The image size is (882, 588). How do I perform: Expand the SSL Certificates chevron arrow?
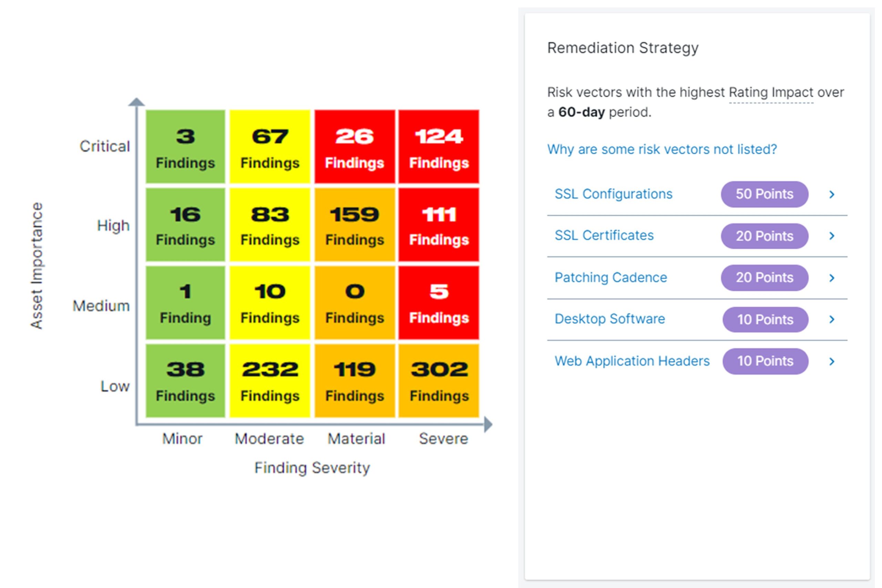[831, 236]
